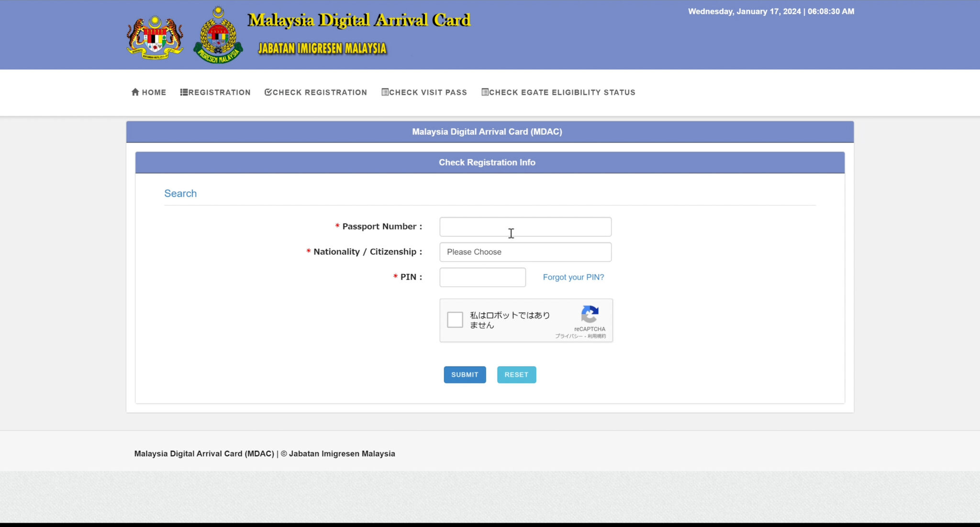The height and width of the screenshot is (527, 980).
Task: Open the Forgot your PIN link
Action: [573, 277]
